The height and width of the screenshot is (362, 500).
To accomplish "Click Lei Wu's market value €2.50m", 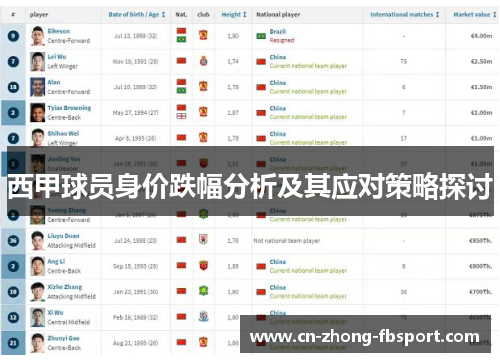I will point(481,61).
